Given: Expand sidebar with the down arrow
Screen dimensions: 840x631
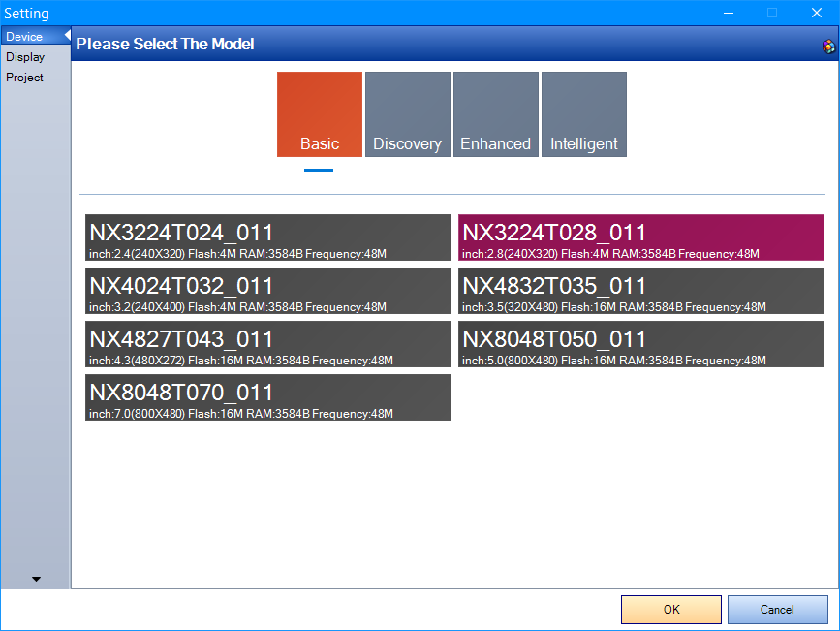Looking at the screenshot, I should click(x=36, y=579).
